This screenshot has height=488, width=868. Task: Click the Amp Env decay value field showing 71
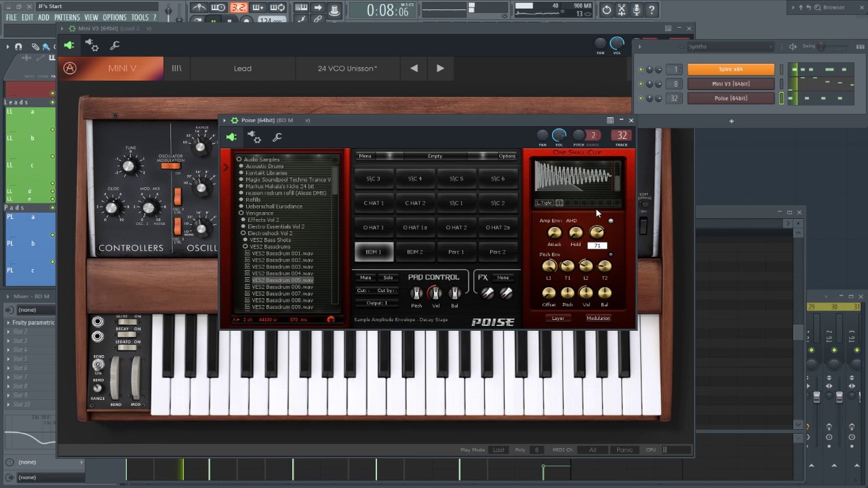(597, 245)
